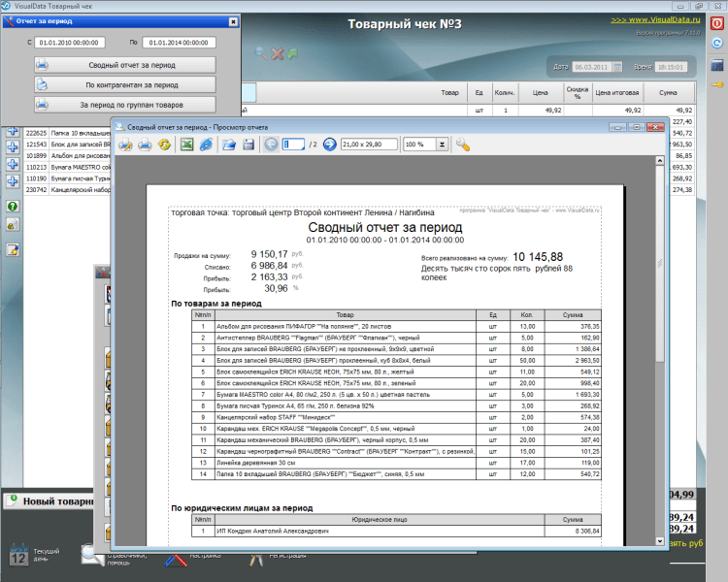The height and width of the screenshot is (582, 728).
Task: Export the report to Excel
Action: [x=187, y=145]
